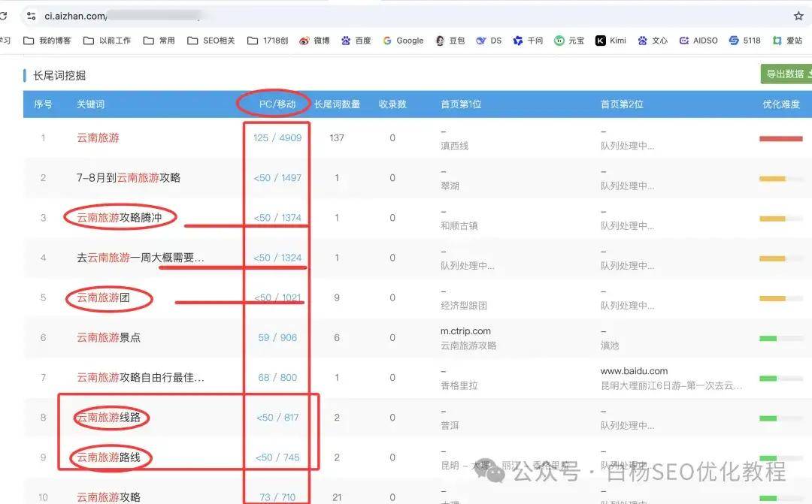Open the 百度 bookmark
Viewport: 812px width, 504px height.
[x=356, y=41]
